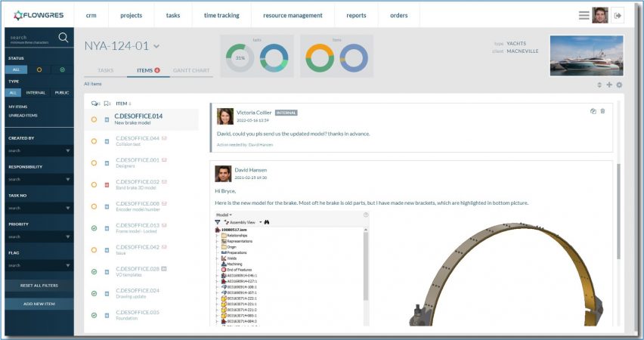644x340 pixels.
Task: Click the copy icon on Victoria Collier's post
Action: point(593,111)
